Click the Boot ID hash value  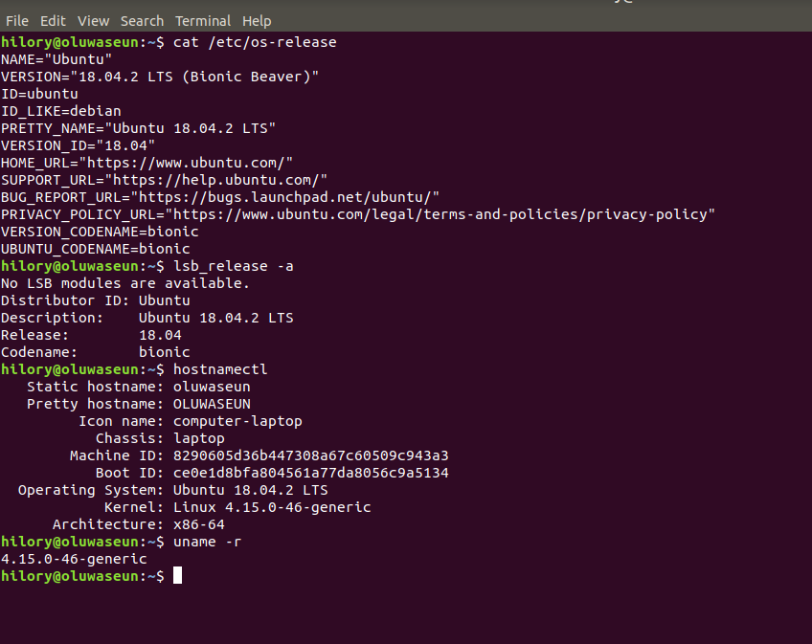point(310,473)
